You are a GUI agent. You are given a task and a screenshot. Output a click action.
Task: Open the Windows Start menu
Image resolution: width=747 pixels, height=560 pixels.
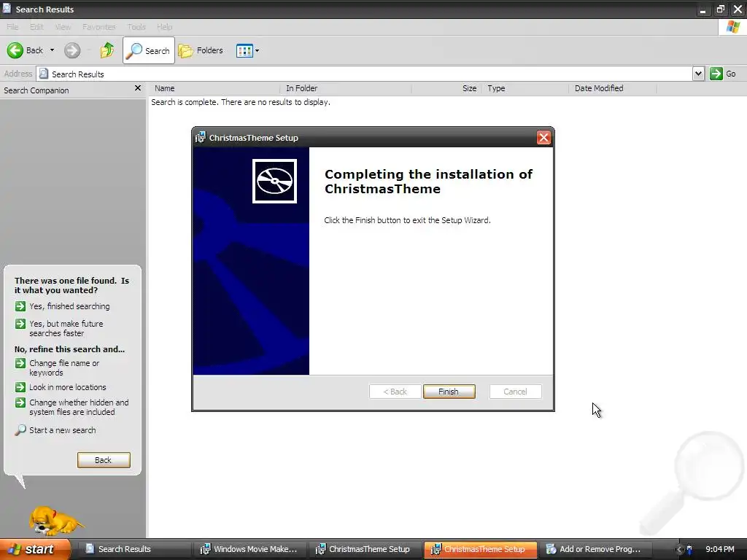click(35, 549)
